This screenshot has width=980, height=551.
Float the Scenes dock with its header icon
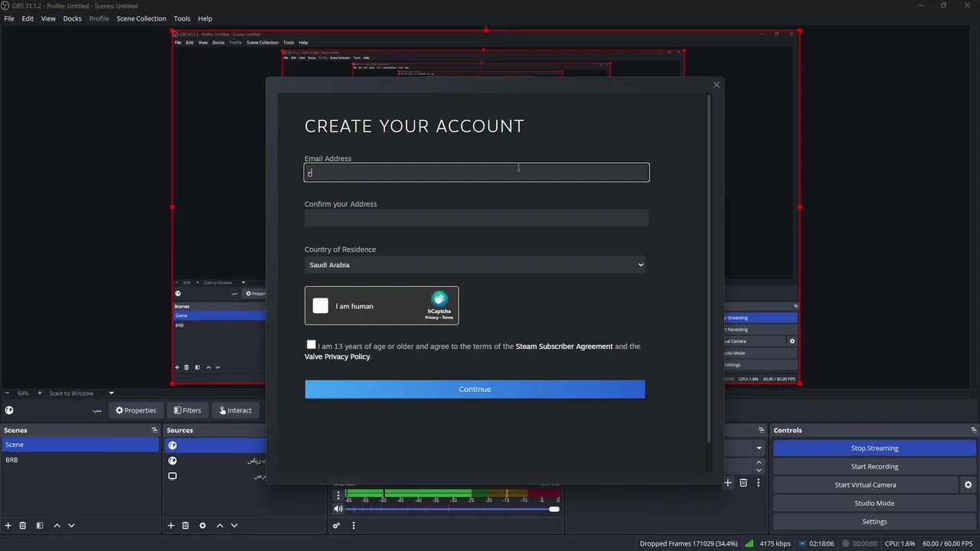point(154,430)
